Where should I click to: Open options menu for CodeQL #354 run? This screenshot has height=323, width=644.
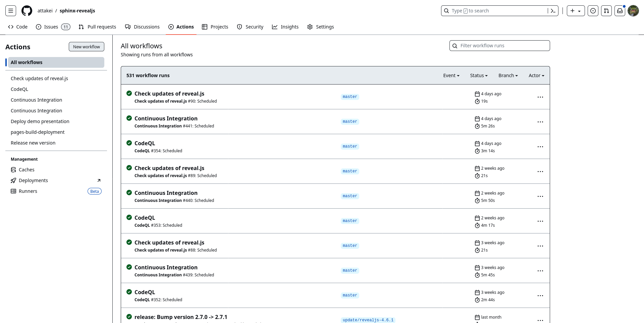(540, 147)
